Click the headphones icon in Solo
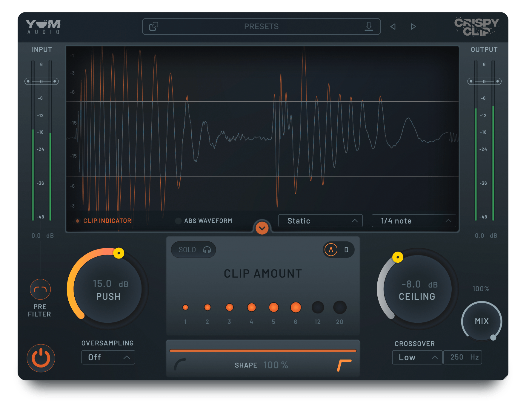This screenshot has height=401, width=532. point(207,250)
